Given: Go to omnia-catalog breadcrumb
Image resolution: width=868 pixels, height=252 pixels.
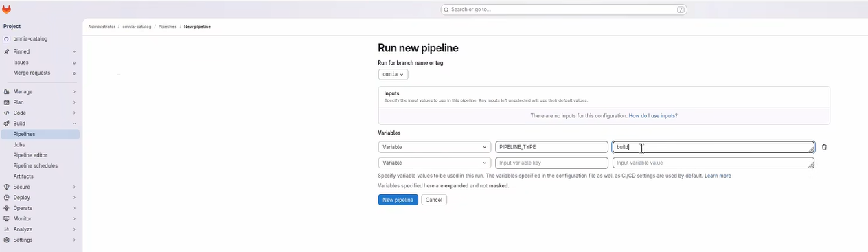Looking at the screenshot, I should click(137, 27).
